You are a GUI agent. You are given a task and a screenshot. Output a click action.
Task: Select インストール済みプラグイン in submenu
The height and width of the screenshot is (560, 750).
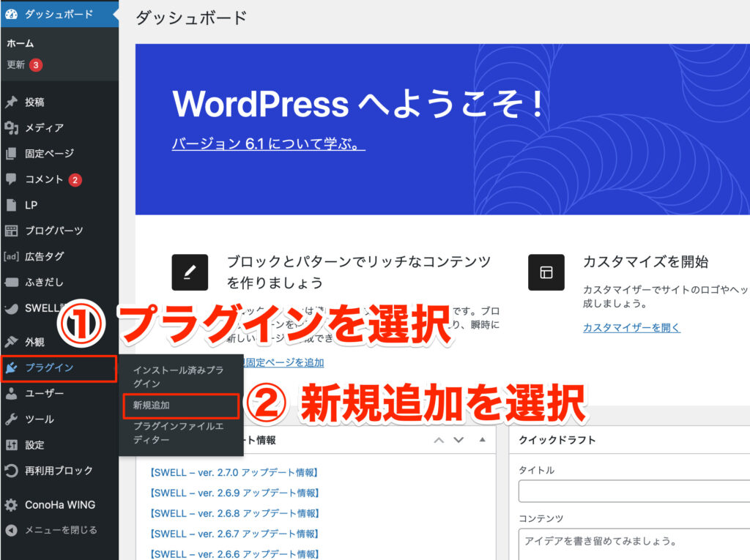pos(179,377)
